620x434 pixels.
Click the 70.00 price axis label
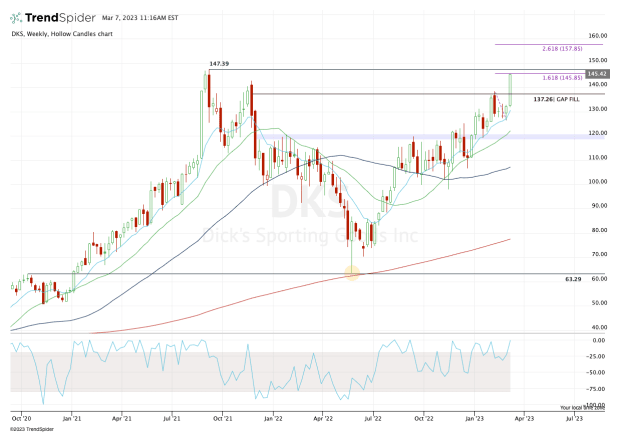599,254
